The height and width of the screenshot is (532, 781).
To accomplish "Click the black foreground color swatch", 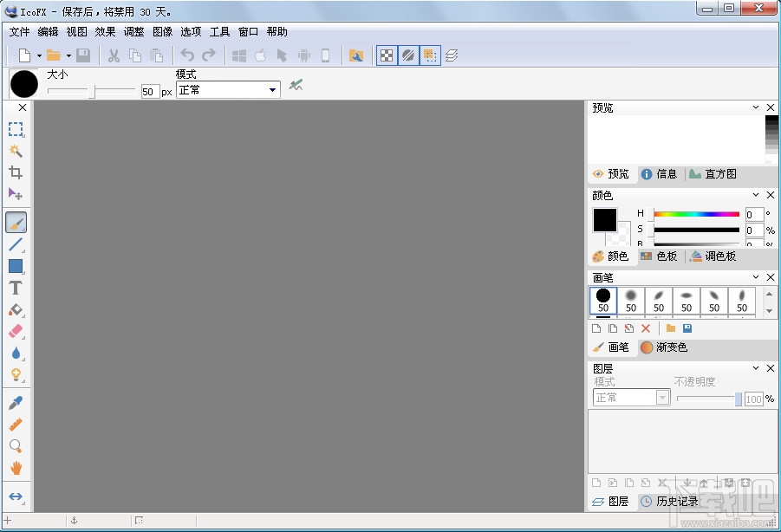I will [605, 220].
